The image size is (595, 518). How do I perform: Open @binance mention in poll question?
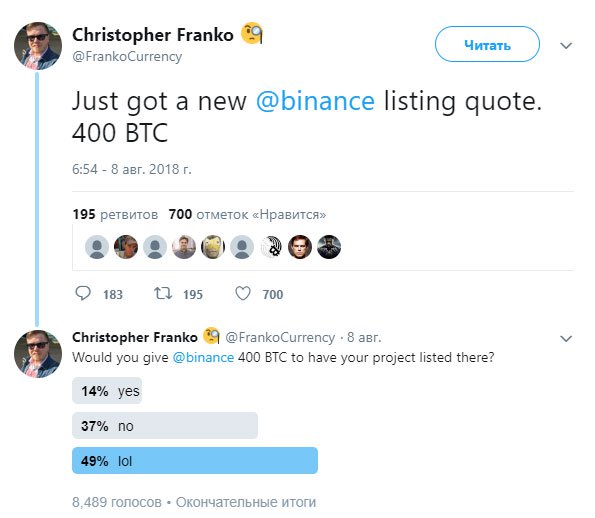203,357
